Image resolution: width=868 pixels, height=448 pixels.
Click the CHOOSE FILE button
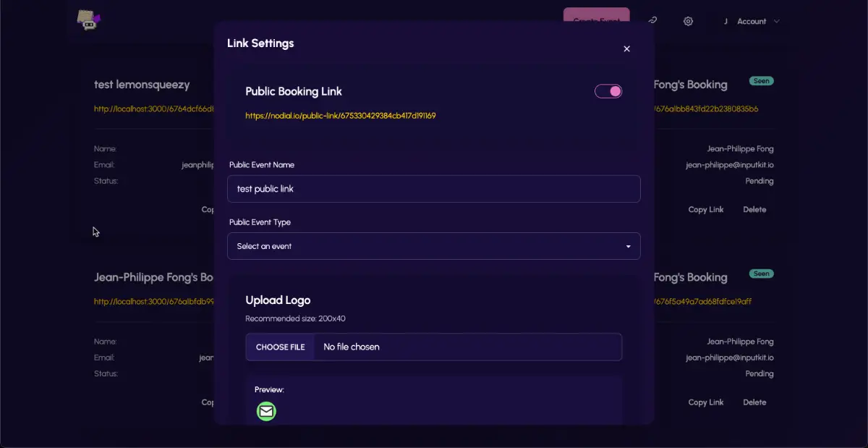[281, 347]
